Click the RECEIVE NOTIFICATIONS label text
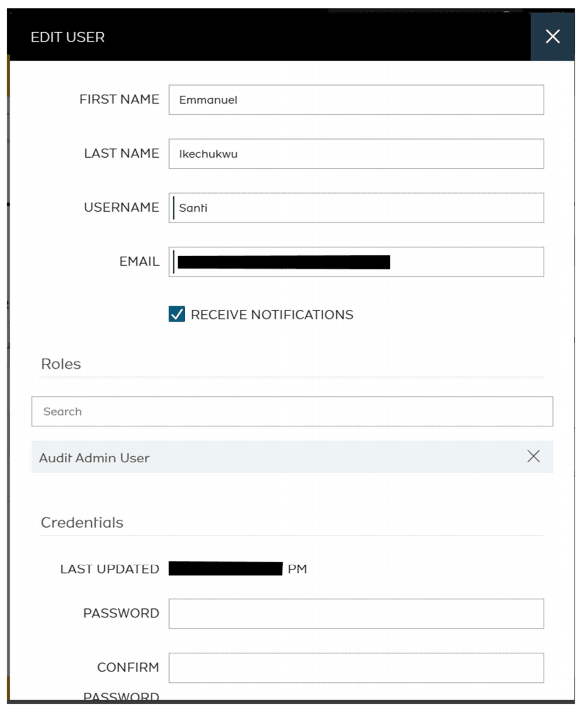This screenshot has width=588, height=717. 272,315
